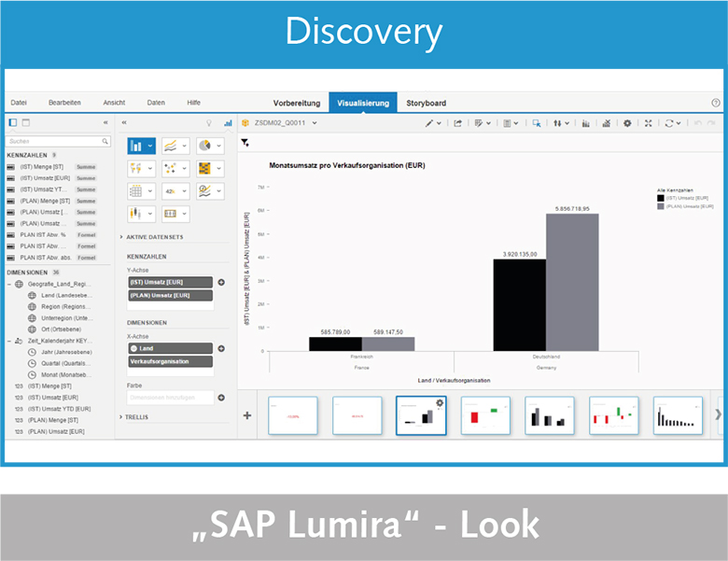Click the settings gear icon in chart toolbar
Screen dimensions: 728x561
pyautogui.click(x=627, y=123)
